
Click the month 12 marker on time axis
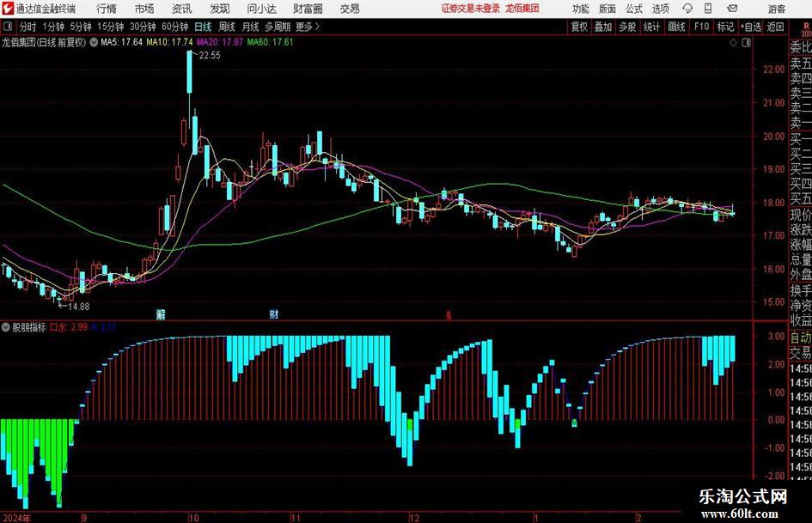click(414, 518)
